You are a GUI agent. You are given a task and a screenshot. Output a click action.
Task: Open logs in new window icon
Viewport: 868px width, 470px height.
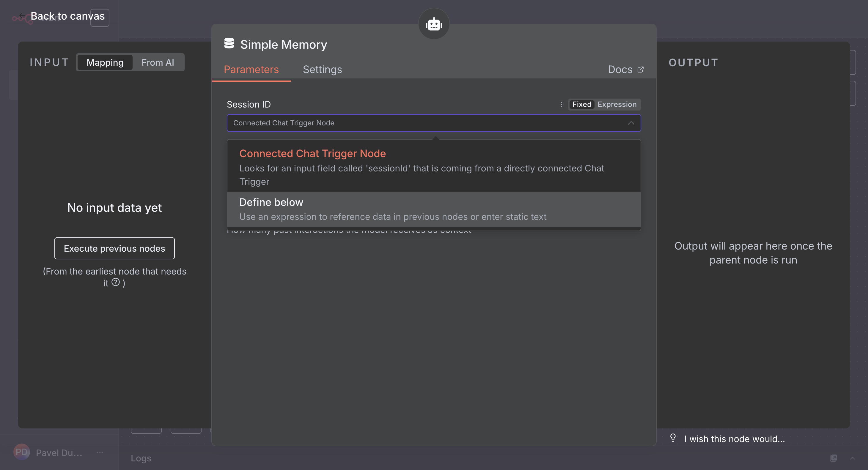pos(833,458)
